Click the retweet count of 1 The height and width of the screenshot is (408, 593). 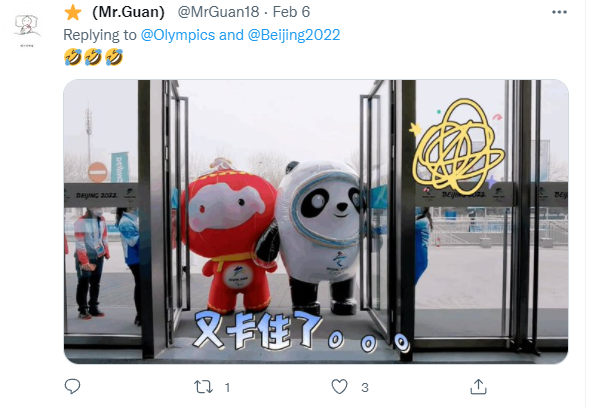pyautogui.click(x=227, y=388)
